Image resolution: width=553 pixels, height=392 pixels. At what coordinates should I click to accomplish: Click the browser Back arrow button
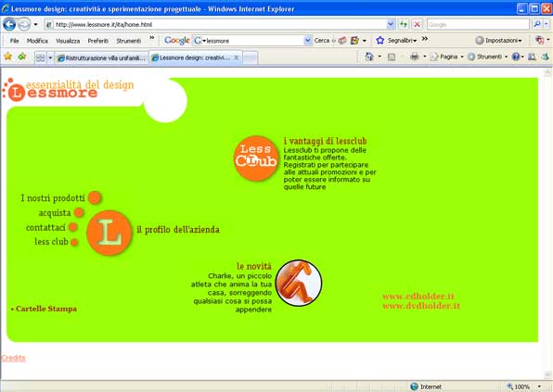pyautogui.click(x=9, y=24)
